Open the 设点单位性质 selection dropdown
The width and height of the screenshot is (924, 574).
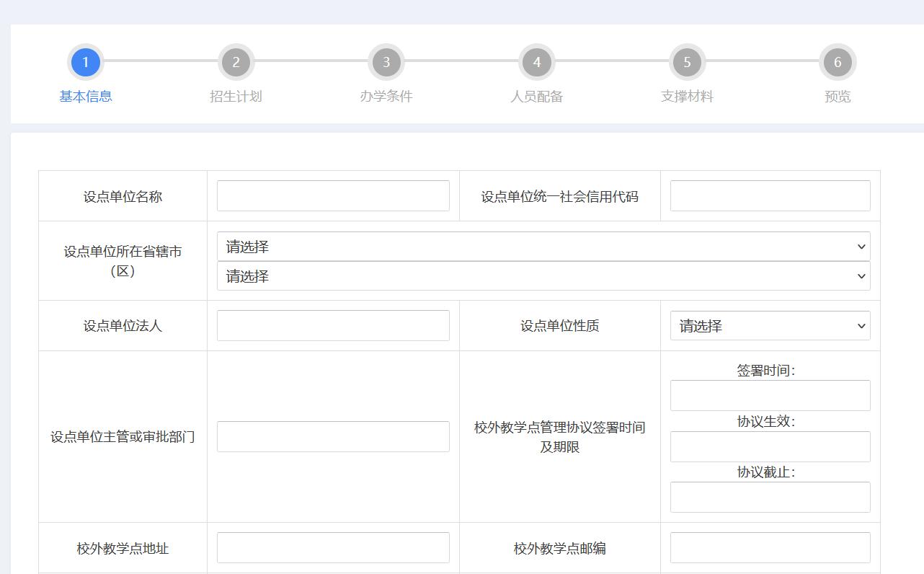pyautogui.click(x=770, y=325)
